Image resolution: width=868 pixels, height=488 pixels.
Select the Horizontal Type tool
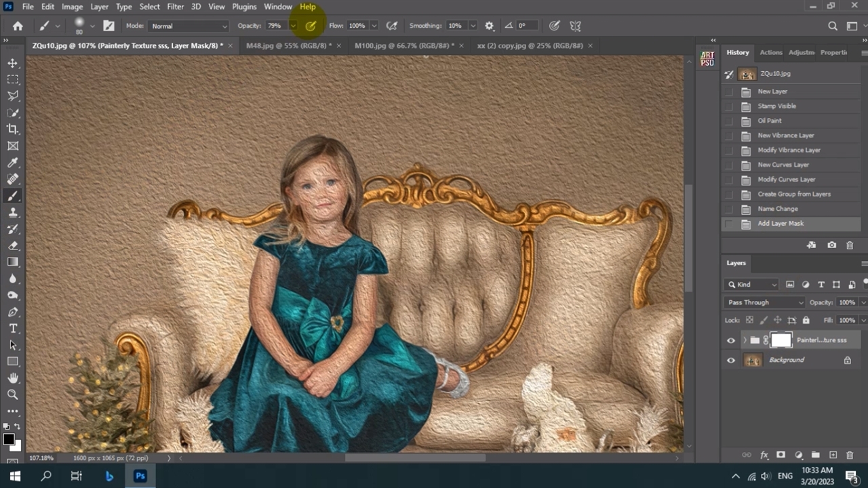click(x=13, y=328)
